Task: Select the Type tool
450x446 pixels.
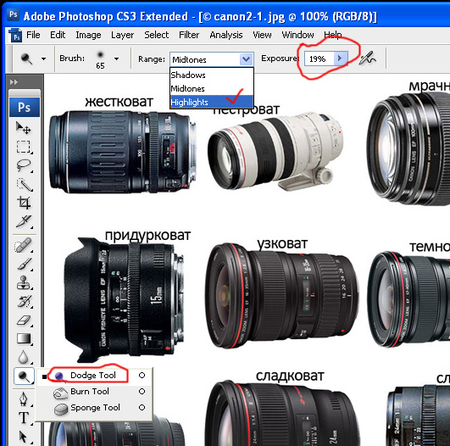Action: coord(24,417)
